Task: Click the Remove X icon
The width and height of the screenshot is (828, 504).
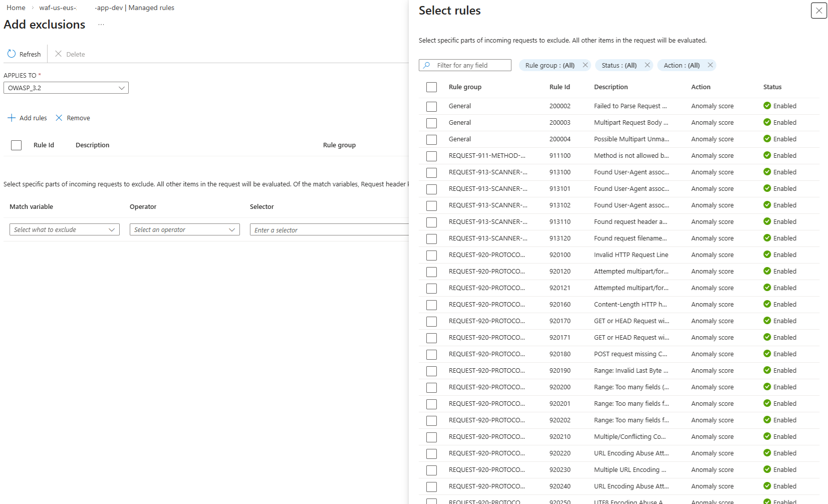Action: coord(59,118)
